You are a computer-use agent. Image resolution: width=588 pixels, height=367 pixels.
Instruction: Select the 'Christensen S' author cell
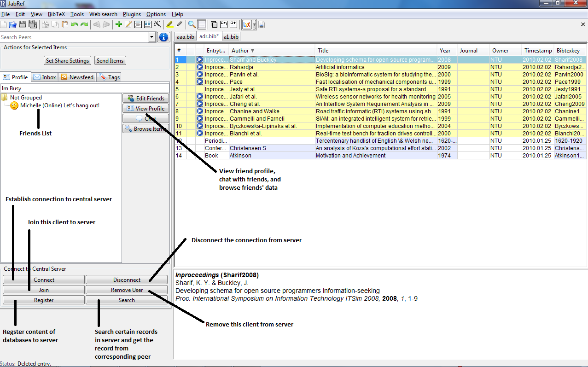[x=272, y=148]
